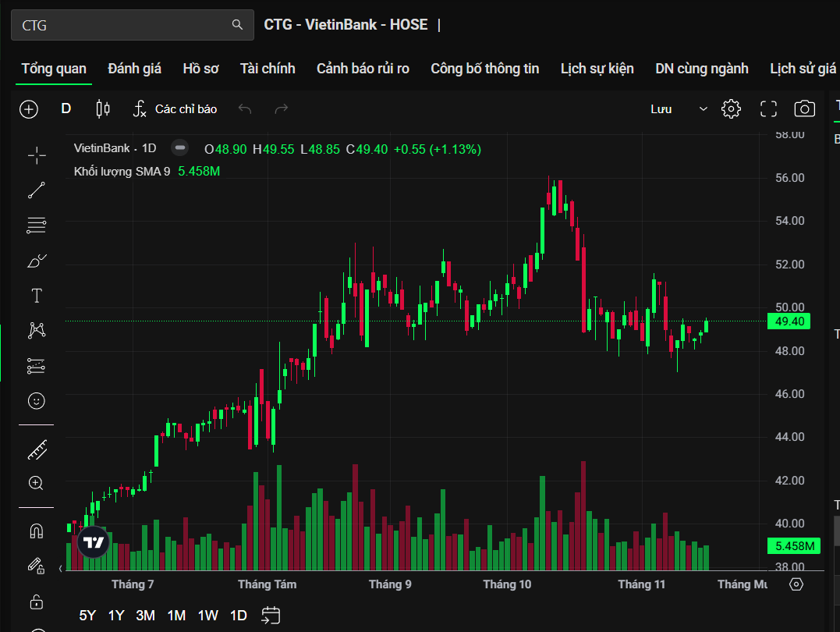Take a chart snapshot with camera icon

pyautogui.click(x=804, y=109)
